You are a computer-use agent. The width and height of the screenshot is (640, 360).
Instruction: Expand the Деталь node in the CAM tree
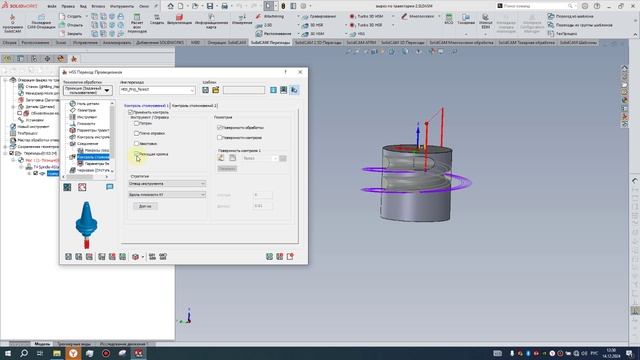[13, 107]
